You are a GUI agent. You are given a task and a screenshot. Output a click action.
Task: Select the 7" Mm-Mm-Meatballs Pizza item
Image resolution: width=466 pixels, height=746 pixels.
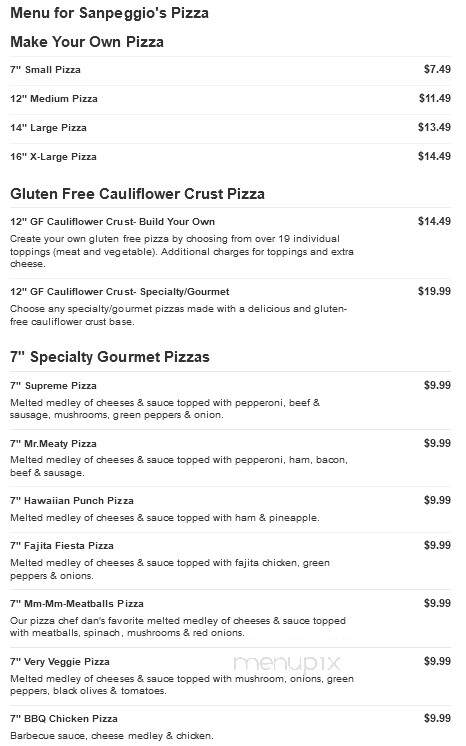tap(77, 603)
